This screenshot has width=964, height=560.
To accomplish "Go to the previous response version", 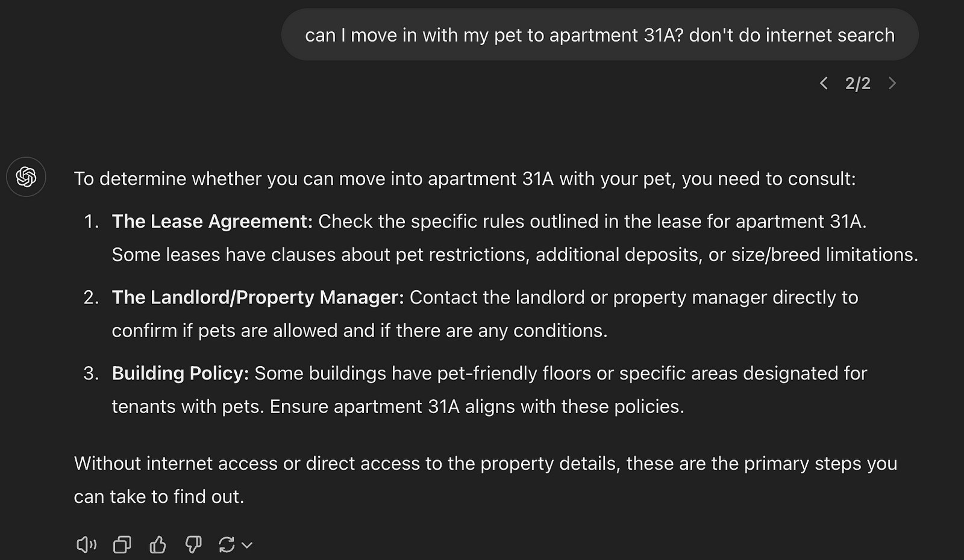I will [x=824, y=83].
